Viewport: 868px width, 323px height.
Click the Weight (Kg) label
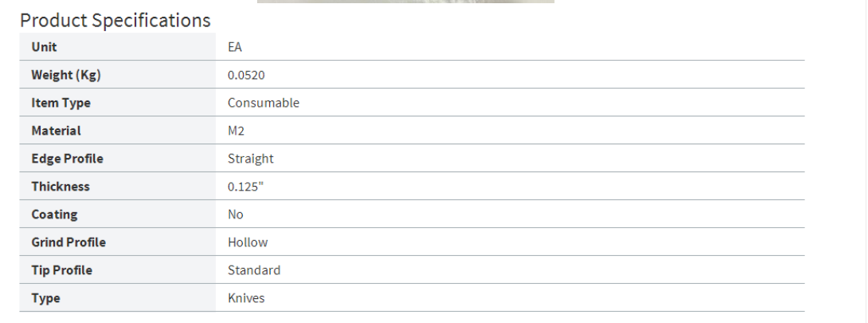tap(66, 75)
